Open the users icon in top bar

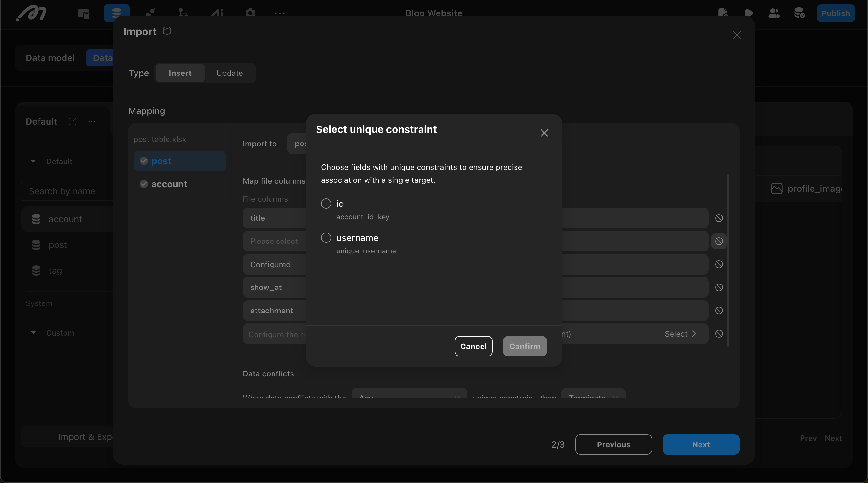(774, 13)
